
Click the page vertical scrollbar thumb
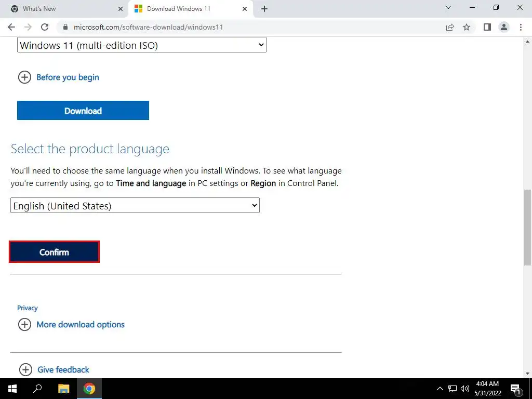527,227
